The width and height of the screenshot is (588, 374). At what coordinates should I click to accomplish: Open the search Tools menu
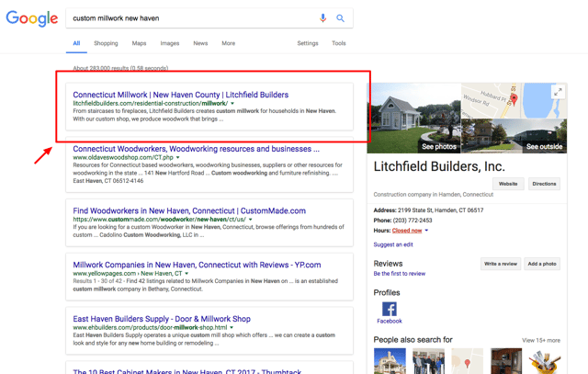[339, 43]
